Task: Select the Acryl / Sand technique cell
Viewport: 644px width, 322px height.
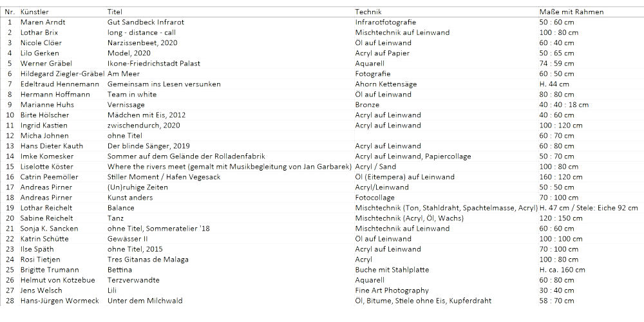Action: pyautogui.click(x=376, y=166)
